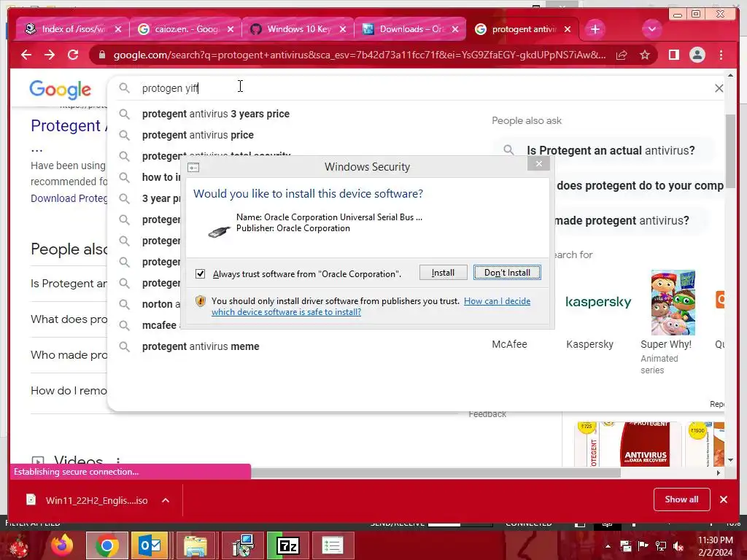Click Don't Install in Windows Security dialog

pos(507,273)
